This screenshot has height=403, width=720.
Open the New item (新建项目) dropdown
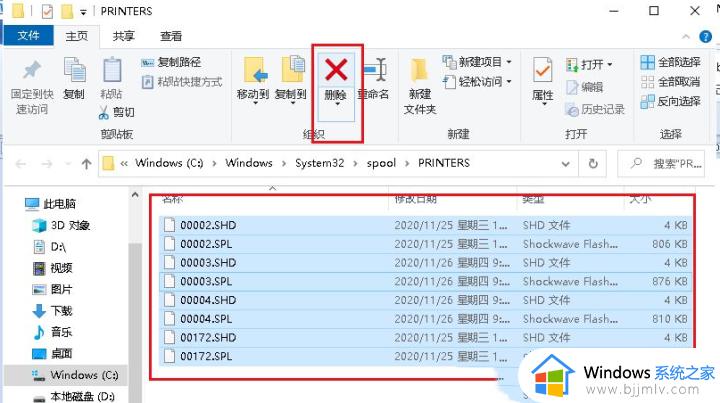coord(477,62)
